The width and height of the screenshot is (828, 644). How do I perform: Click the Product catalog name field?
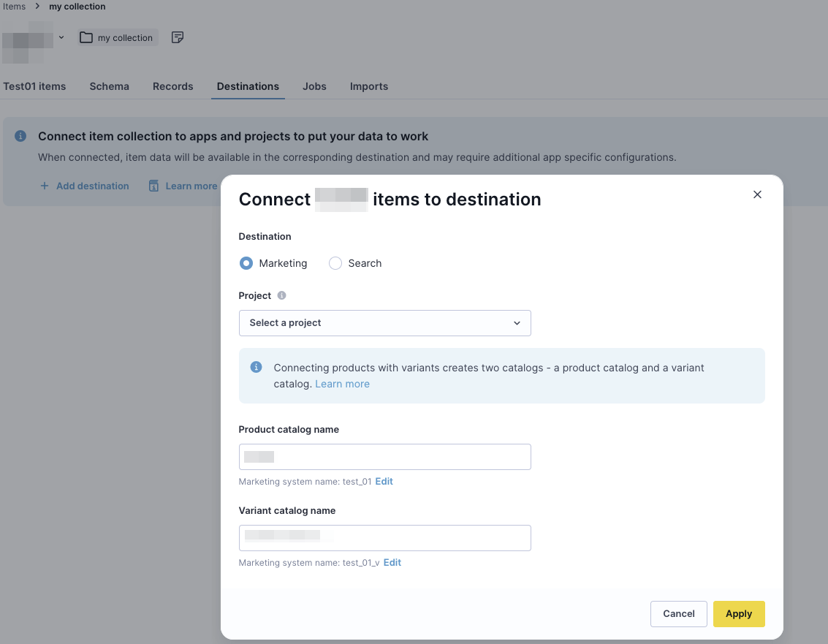click(384, 457)
